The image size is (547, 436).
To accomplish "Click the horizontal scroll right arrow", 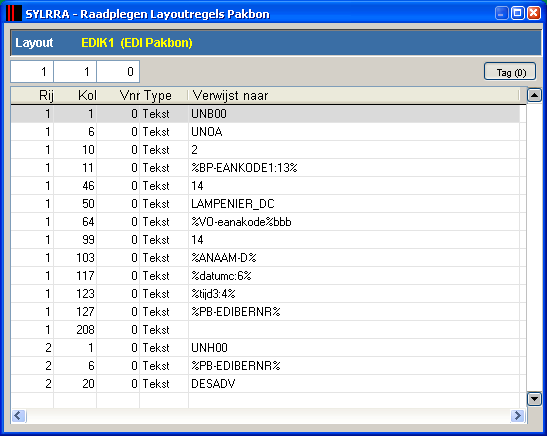I will click(518, 416).
